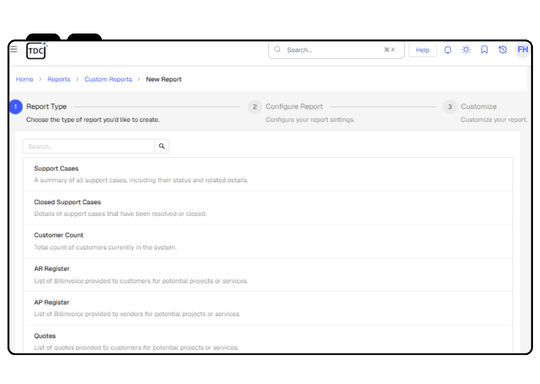Viewport: 540px width, 384px height.
Task: Open bookmarks via the bookmark icon
Action: (x=484, y=50)
